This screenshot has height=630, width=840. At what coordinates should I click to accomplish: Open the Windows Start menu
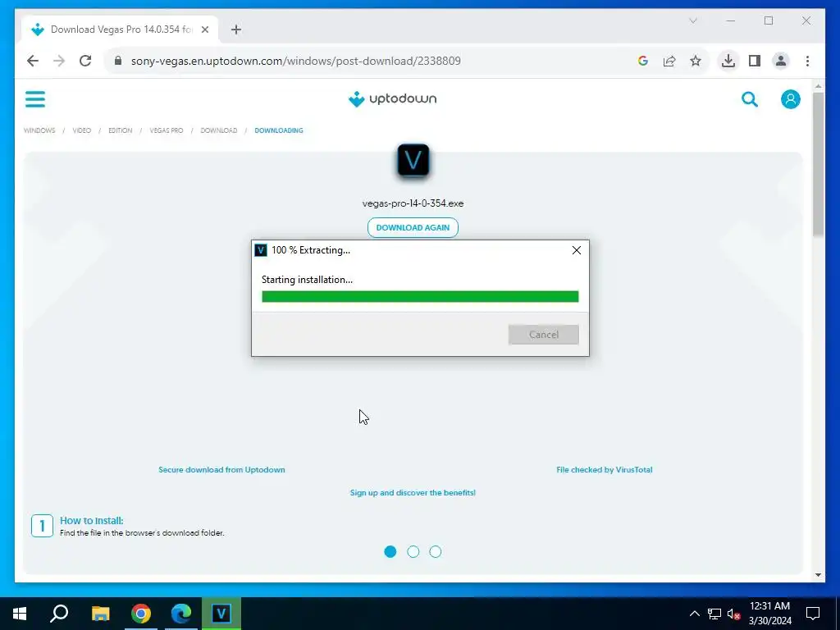coord(20,614)
